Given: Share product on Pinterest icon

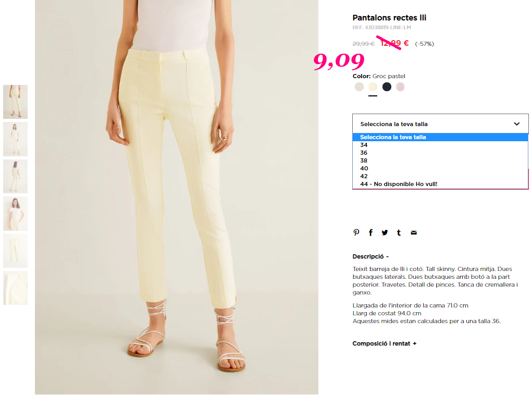Looking at the screenshot, I should (356, 232).
